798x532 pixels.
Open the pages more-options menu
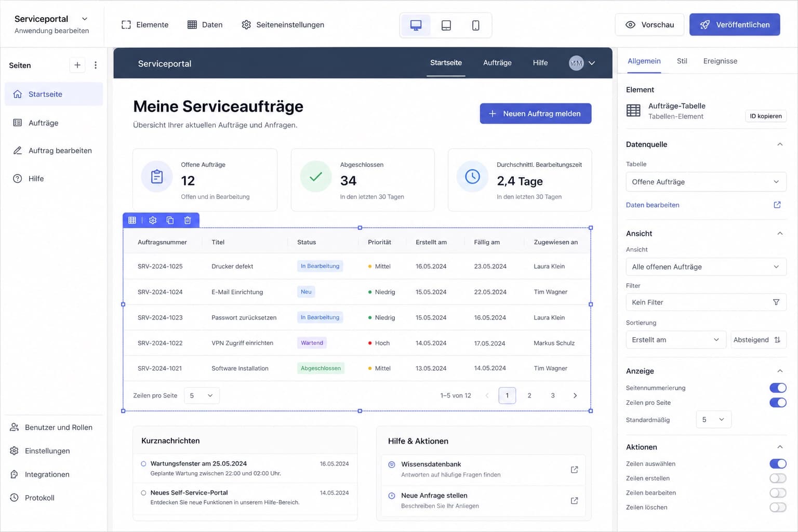(x=96, y=65)
